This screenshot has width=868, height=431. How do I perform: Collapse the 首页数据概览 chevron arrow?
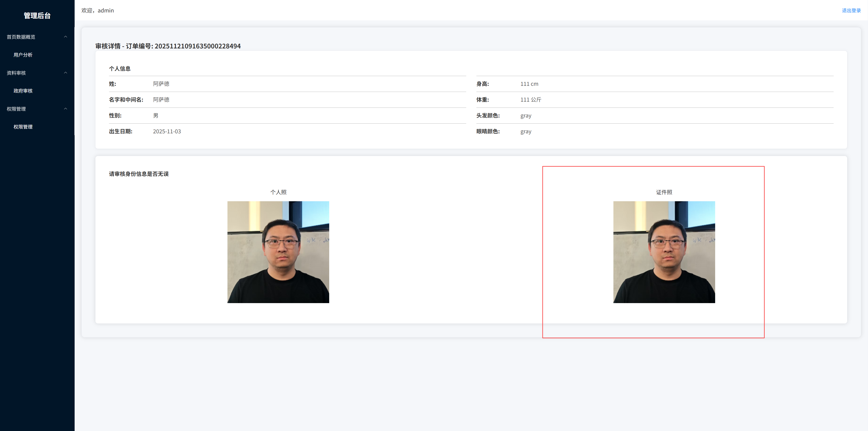(x=65, y=37)
